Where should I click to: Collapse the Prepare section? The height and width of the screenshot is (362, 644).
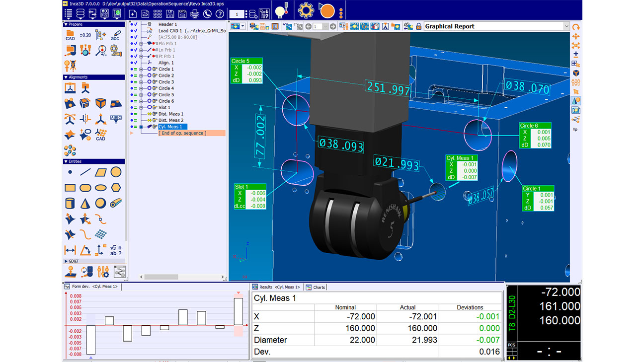(66, 24)
